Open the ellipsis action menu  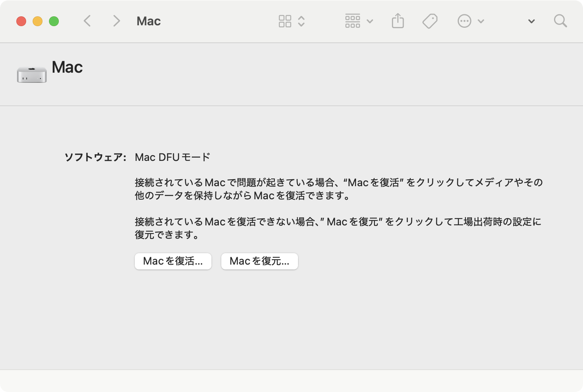pos(465,21)
